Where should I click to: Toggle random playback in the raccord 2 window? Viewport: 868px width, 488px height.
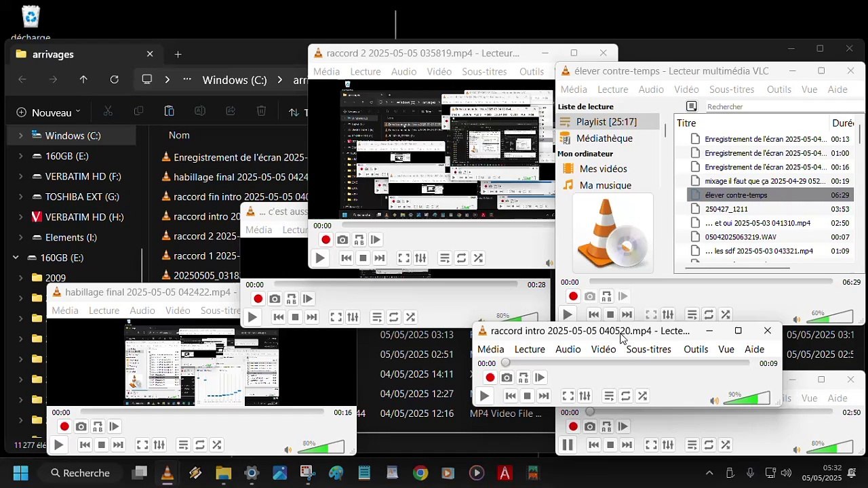point(478,258)
